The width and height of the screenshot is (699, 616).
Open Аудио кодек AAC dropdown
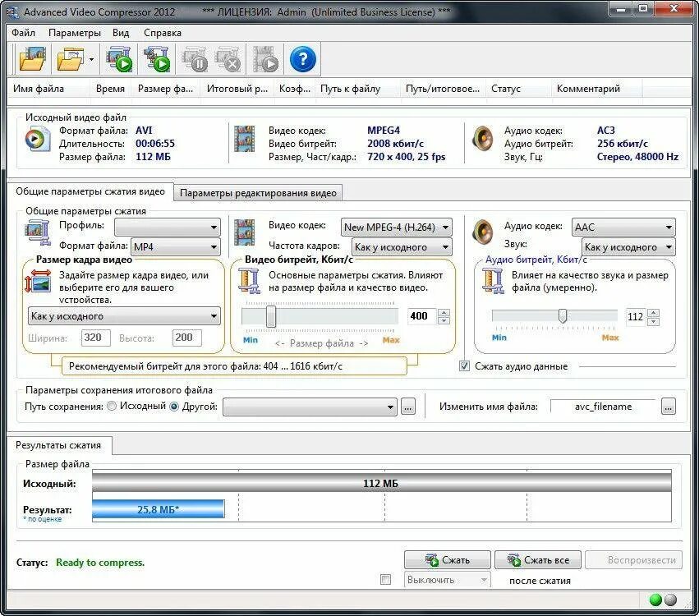point(623,227)
